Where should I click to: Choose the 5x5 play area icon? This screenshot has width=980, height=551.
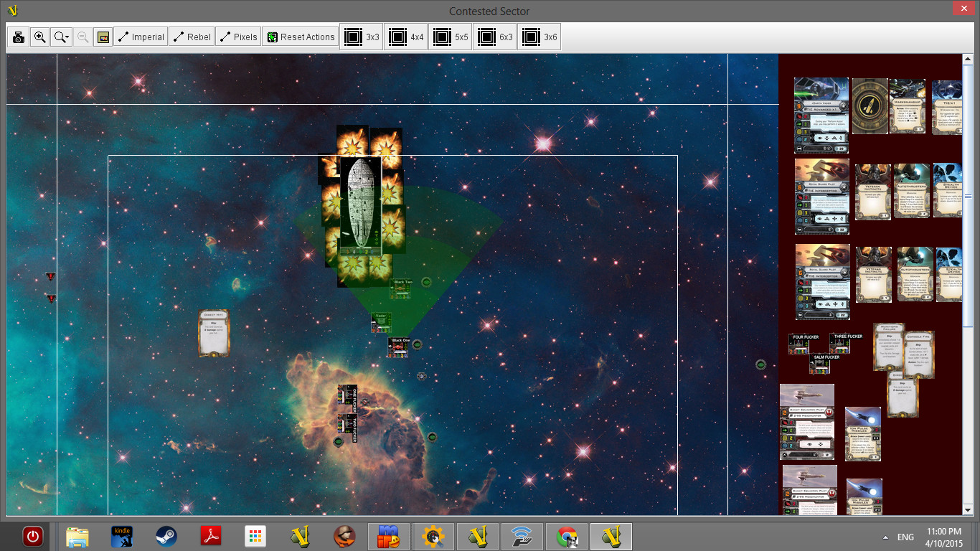441,37
